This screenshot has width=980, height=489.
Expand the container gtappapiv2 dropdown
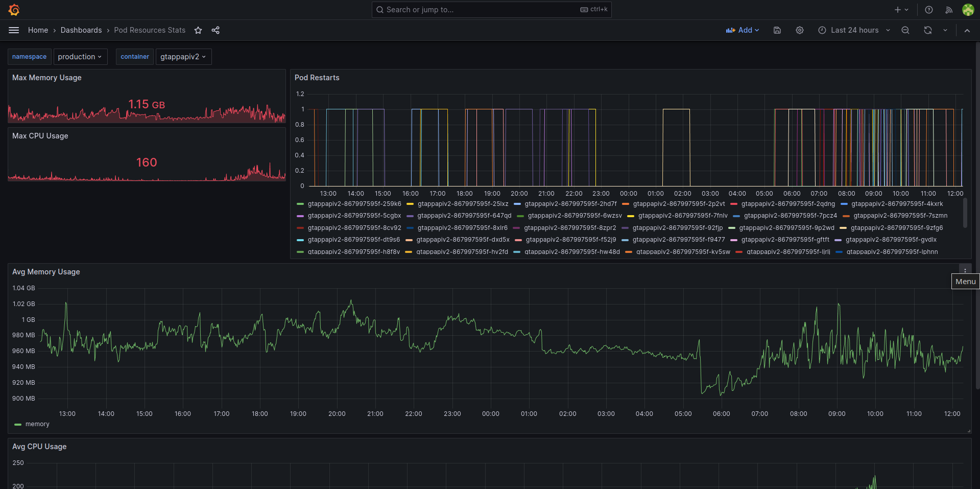click(183, 57)
